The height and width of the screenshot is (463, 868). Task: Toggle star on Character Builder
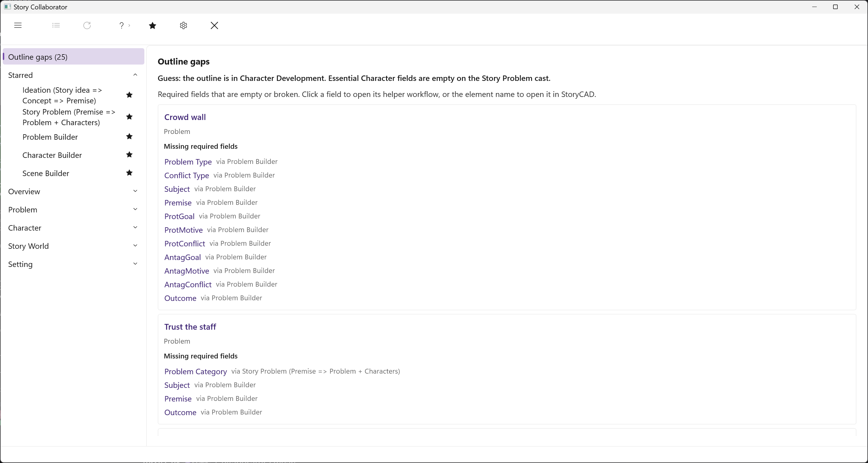click(x=129, y=155)
